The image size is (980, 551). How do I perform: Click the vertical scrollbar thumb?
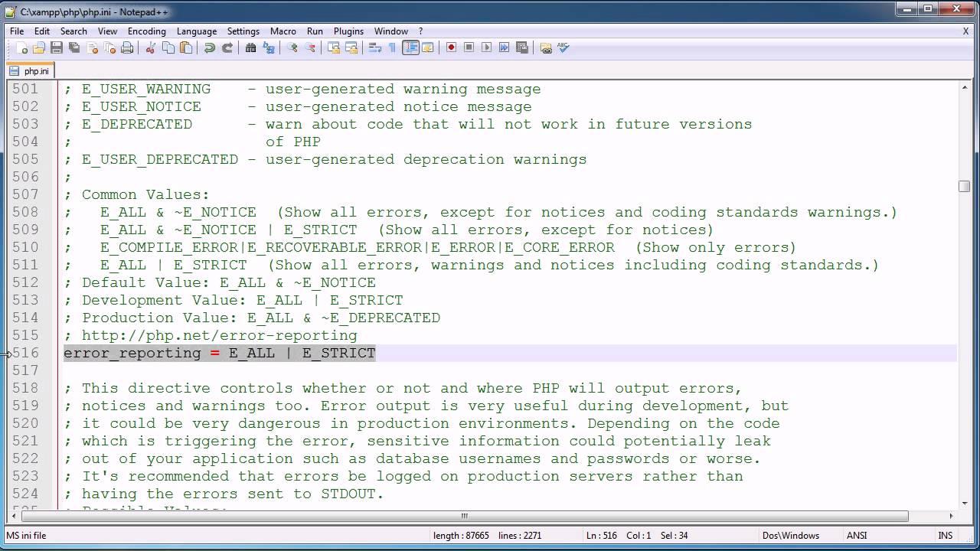click(964, 186)
